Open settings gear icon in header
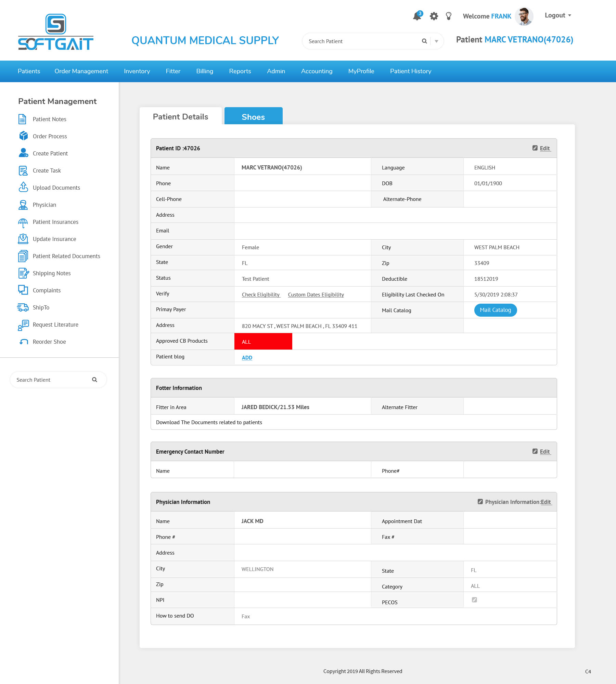 [434, 16]
